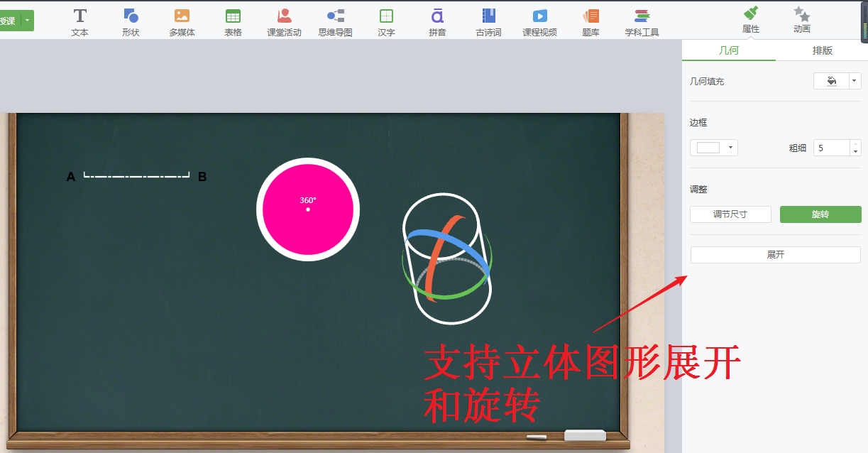Select the 3D cylinder shape

[446, 258]
